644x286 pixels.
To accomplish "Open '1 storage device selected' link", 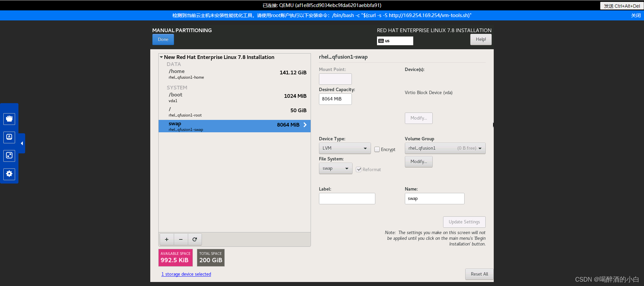I will [186, 274].
